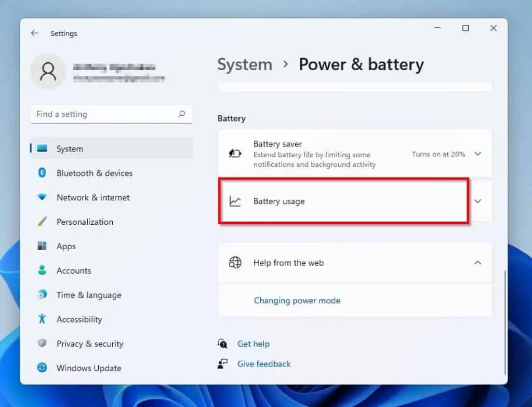Click the Give feedback icon
The width and height of the screenshot is (532, 407).
pos(222,364)
